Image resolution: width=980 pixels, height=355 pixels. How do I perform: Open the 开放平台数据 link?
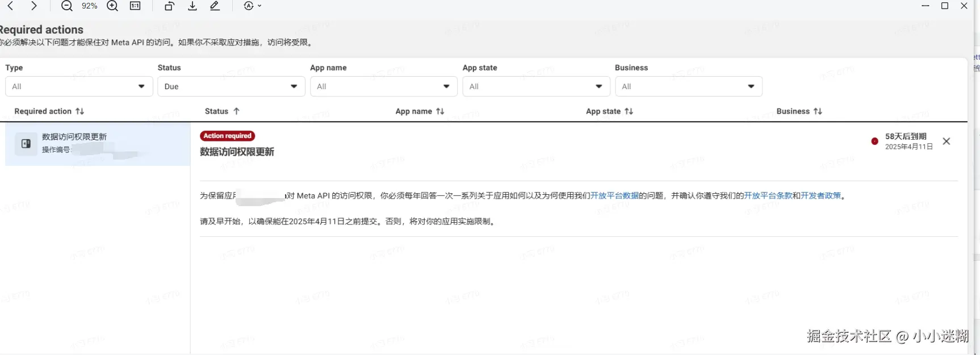pyautogui.click(x=614, y=195)
